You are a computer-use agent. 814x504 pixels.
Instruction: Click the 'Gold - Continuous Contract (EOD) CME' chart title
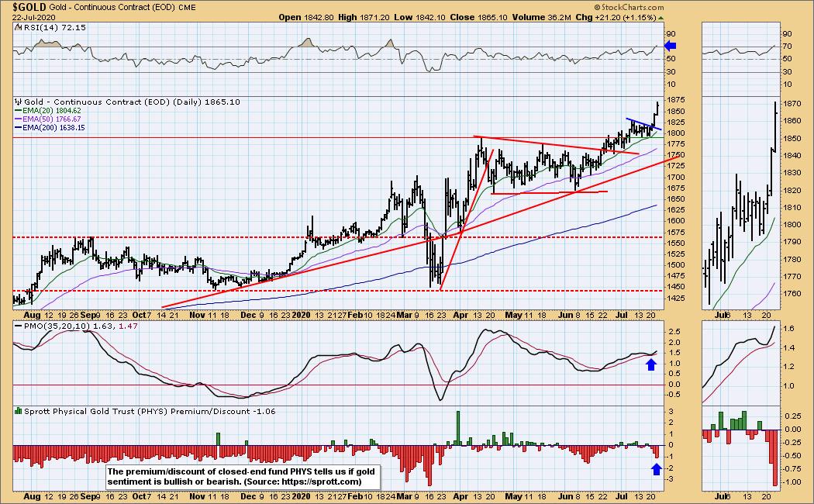[x=122, y=7]
